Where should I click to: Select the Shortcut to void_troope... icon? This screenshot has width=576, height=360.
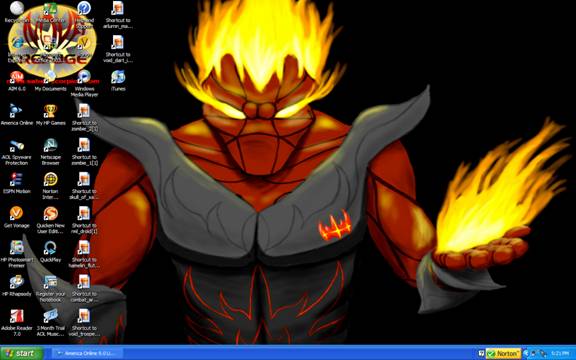(84, 316)
